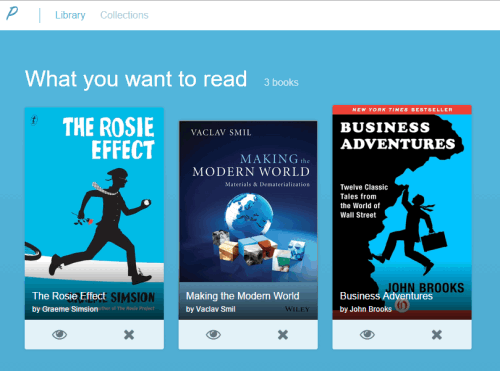This screenshot has height=371, width=500.
Task: Click 'by Vaclav Smil' author text
Action: click(211, 309)
